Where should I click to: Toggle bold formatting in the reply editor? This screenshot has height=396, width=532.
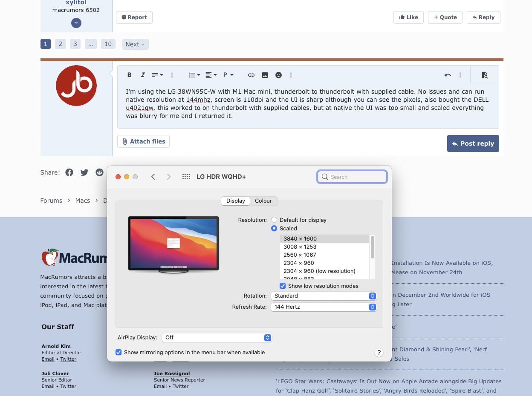129,75
